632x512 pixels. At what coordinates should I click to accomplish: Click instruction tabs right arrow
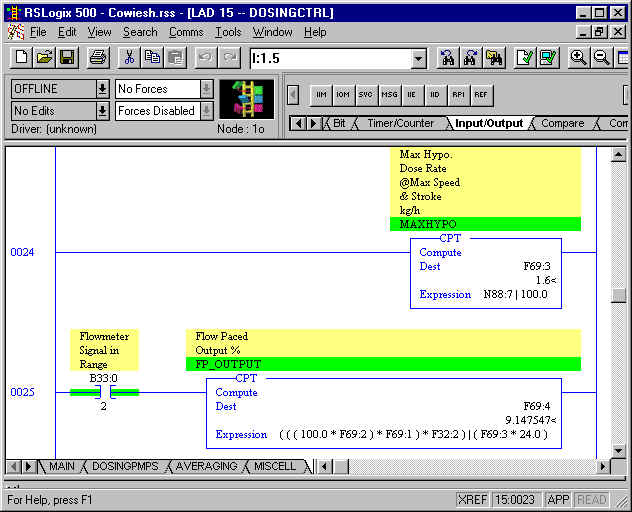pos(313,123)
